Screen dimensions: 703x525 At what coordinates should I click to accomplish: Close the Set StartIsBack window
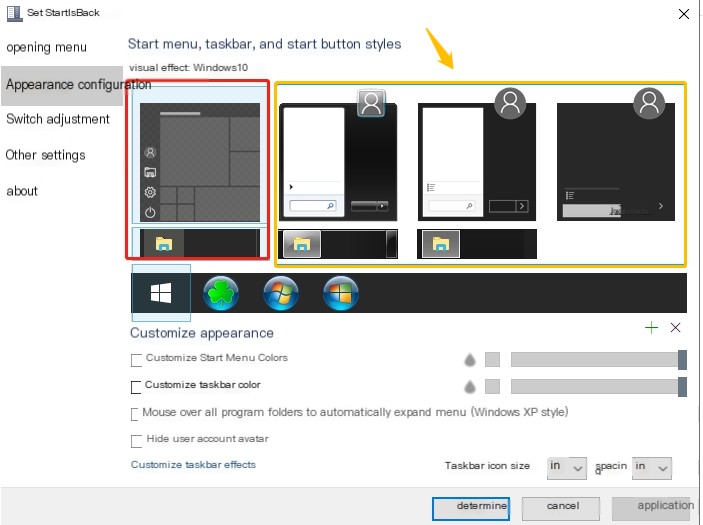684,14
